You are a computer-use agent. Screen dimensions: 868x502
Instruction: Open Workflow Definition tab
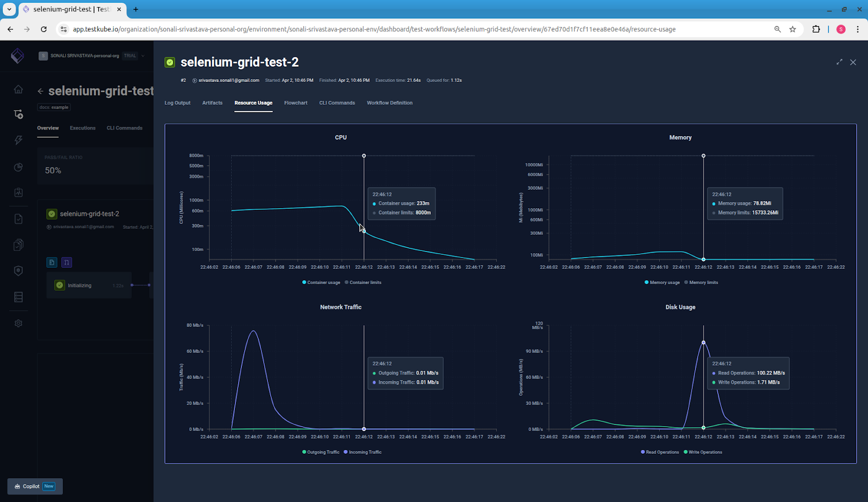tap(390, 103)
